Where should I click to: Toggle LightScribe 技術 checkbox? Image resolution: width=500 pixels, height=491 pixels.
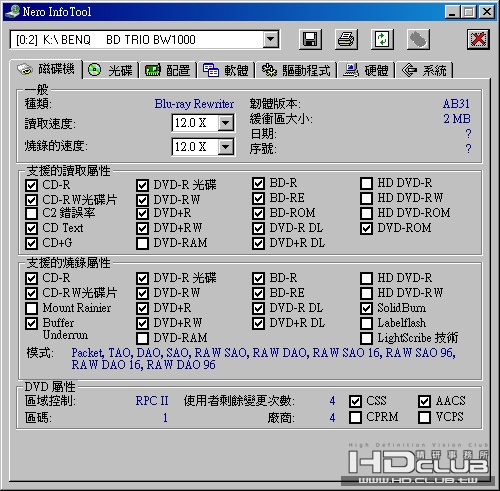366,338
